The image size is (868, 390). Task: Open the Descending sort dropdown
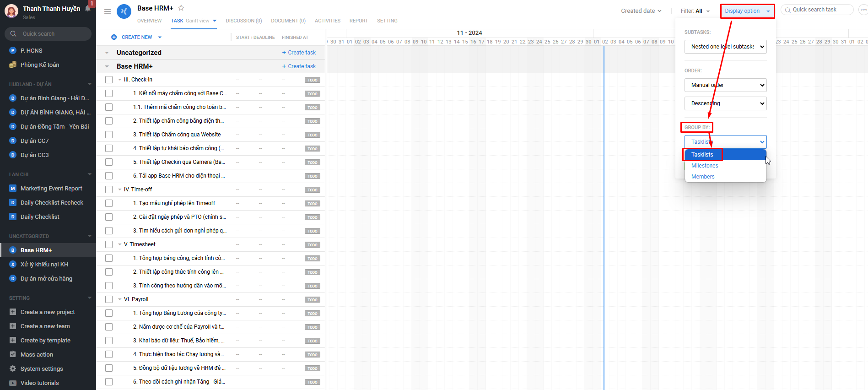[x=725, y=103]
